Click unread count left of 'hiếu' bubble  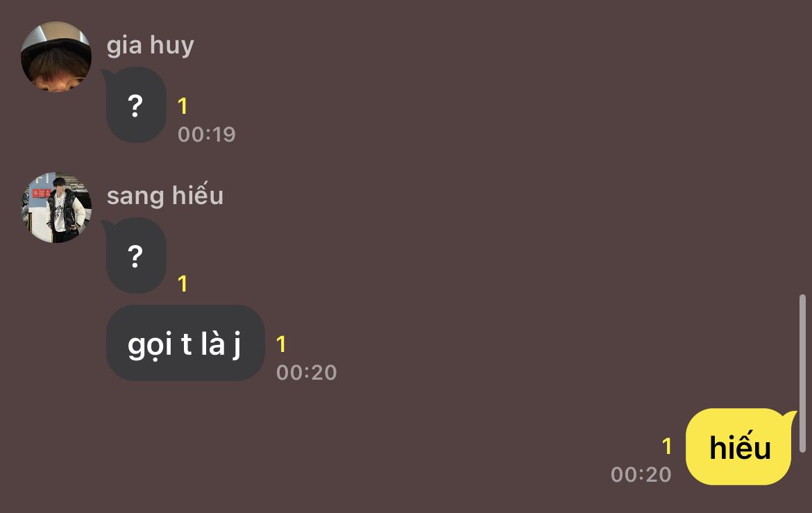[x=667, y=446]
